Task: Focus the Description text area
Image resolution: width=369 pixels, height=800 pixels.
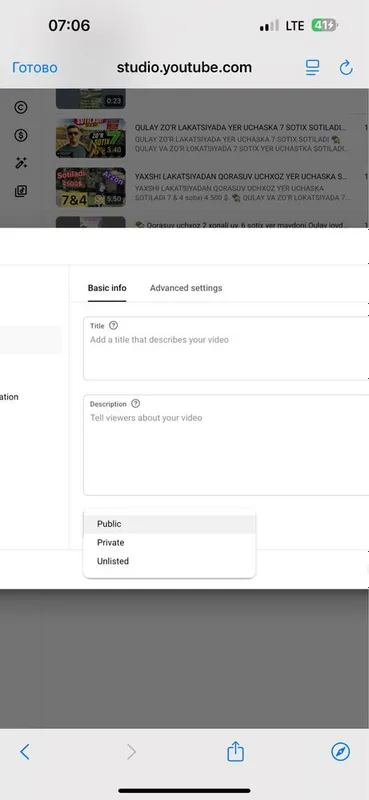Action: pyautogui.click(x=226, y=445)
